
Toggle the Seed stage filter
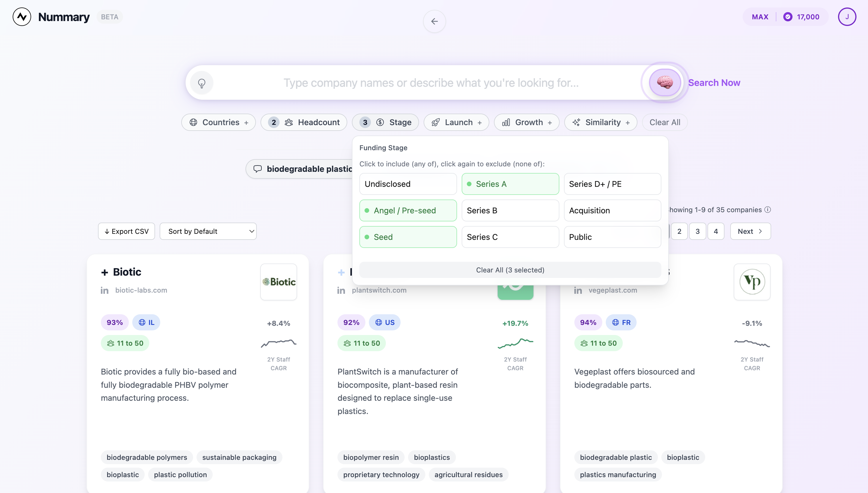[x=408, y=237]
